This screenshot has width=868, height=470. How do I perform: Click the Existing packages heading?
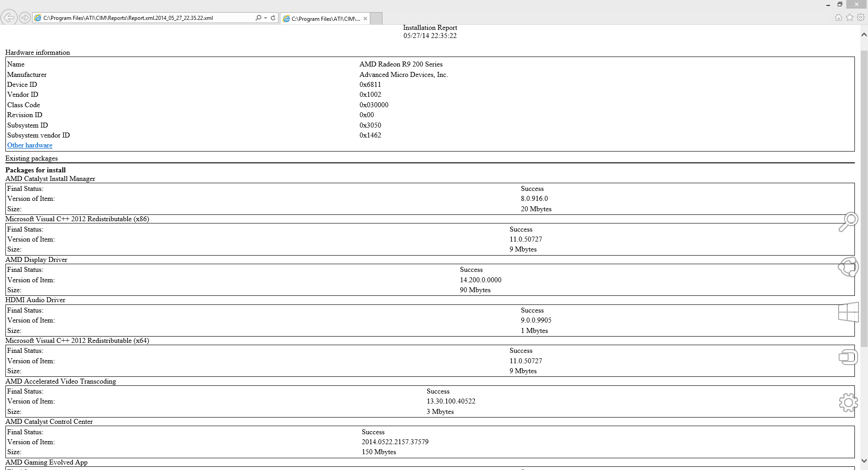click(32, 158)
